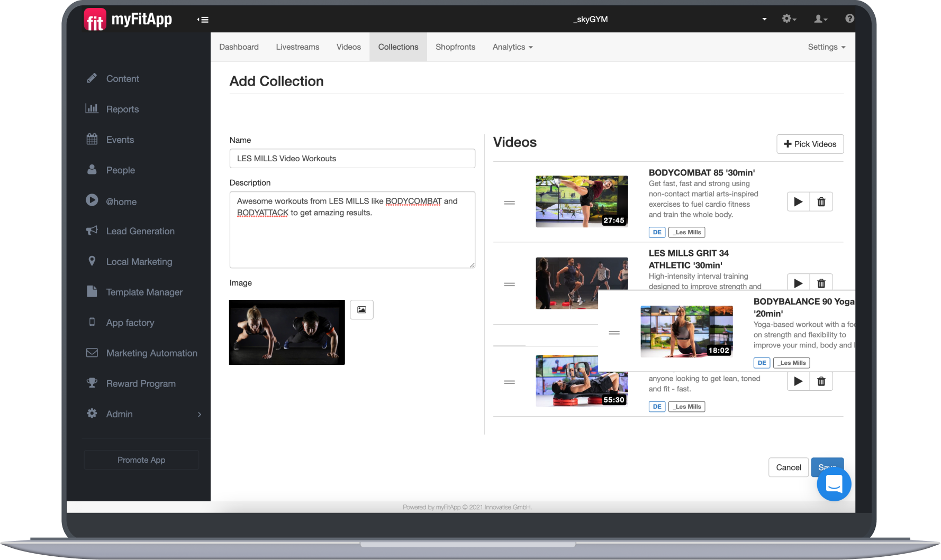Grab the reorder handle of BODYBALANCE 90 Yoga
Viewport: 941px width, 560px height.
pos(614,333)
